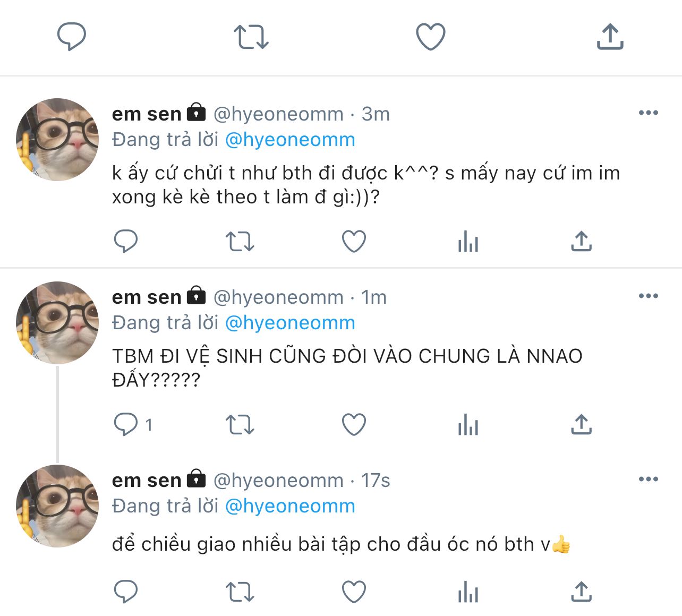Open cat avatar on the 1m tweet
Image resolution: width=682 pixels, height=616 pixels.
(x=57, y=322)
